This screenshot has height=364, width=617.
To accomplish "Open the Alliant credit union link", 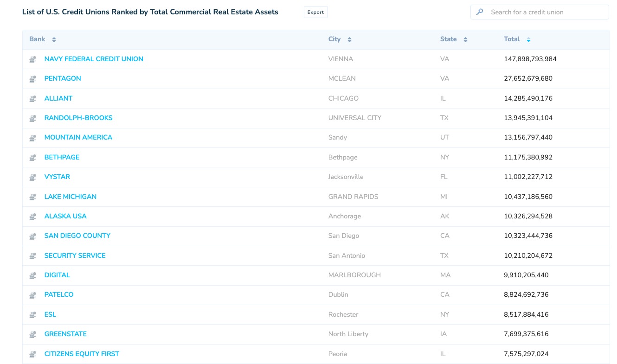I will (58, 98).
